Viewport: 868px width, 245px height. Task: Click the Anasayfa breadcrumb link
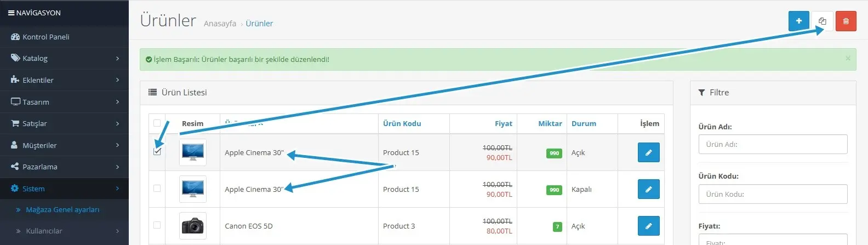click(x=220, y=24)
